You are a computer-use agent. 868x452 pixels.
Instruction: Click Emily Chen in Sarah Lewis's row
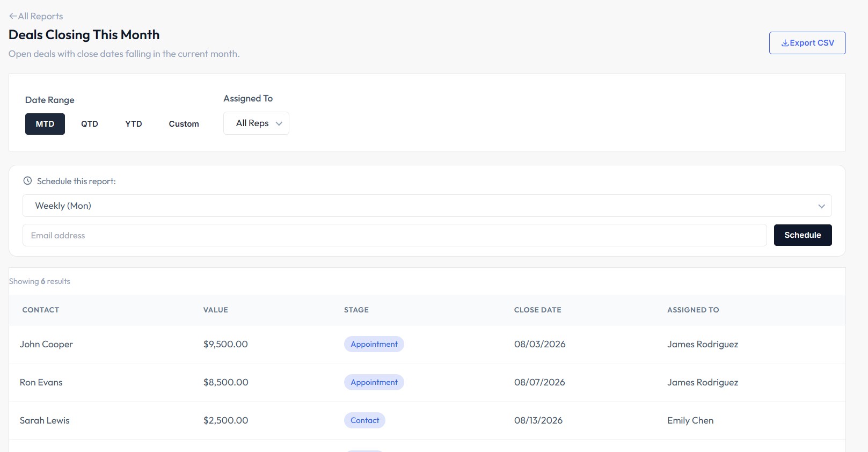(690, 420)
